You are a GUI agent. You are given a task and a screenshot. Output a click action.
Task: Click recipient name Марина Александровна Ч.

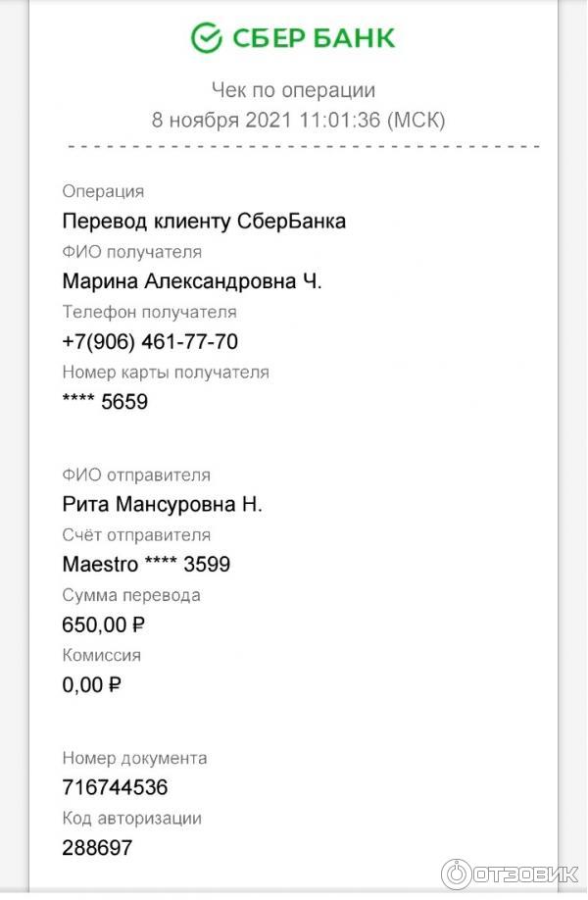[x=192, y=281]
